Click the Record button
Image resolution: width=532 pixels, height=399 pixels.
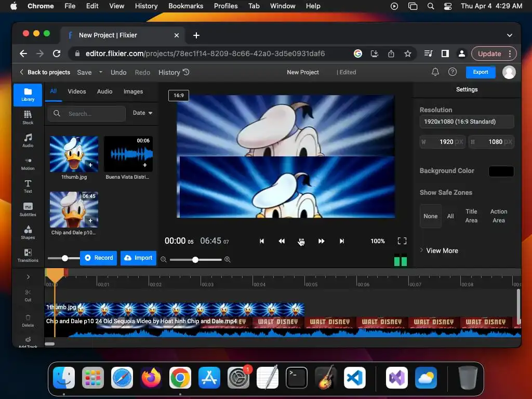(x=98, y=258)
